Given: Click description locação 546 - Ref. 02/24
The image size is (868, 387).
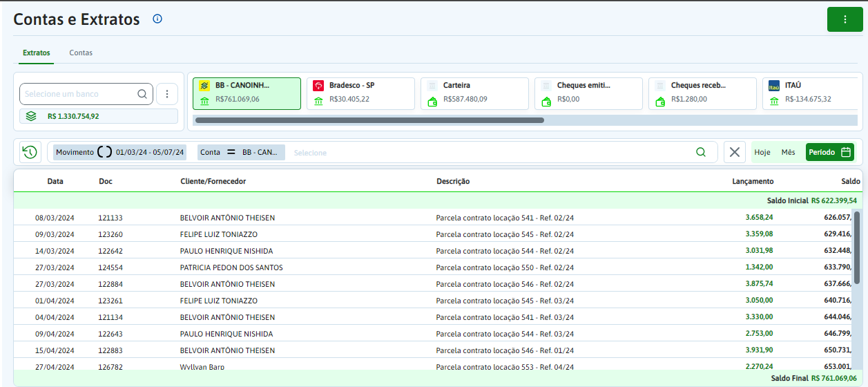Looking at the screenshot, I should (505, 284).
